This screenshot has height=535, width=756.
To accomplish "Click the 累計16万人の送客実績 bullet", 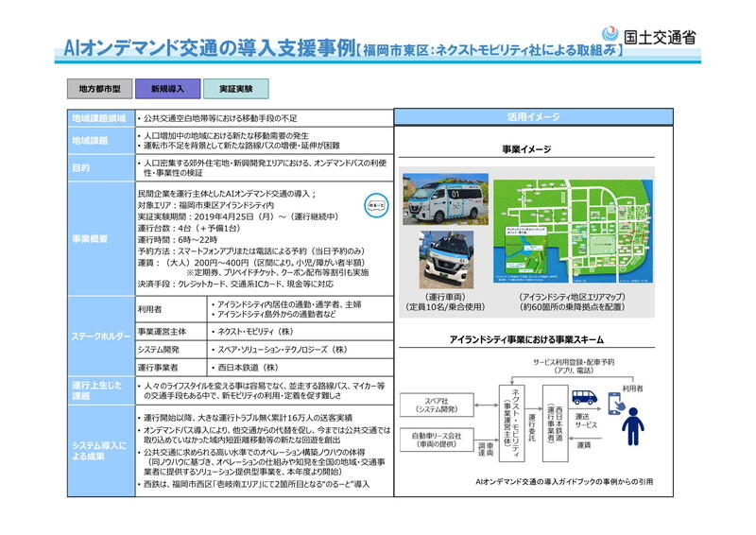I will point(248,417).
